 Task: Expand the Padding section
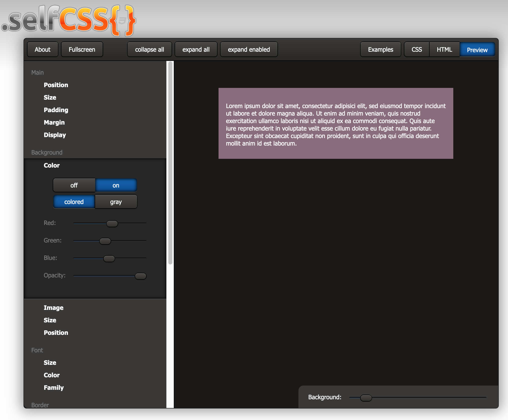[56, 110]
